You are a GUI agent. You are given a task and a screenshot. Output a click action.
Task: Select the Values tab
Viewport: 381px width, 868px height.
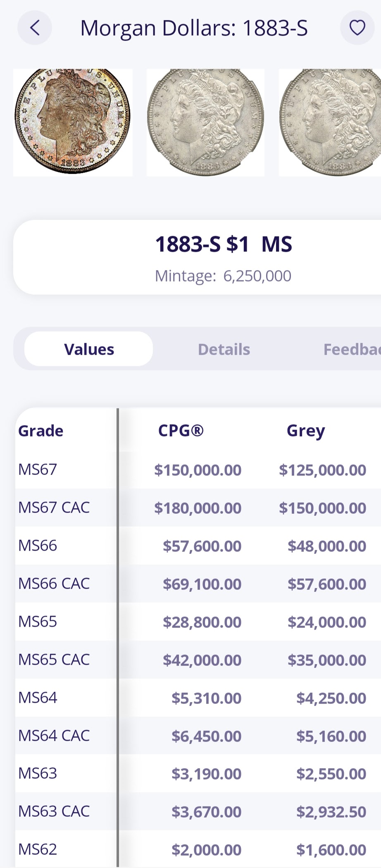coord(89,349)
